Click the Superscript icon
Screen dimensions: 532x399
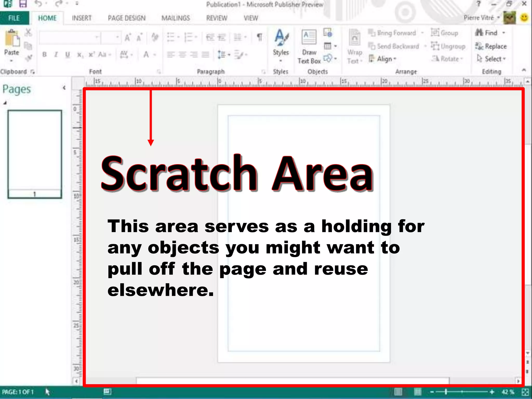click(x=91, y=55)
